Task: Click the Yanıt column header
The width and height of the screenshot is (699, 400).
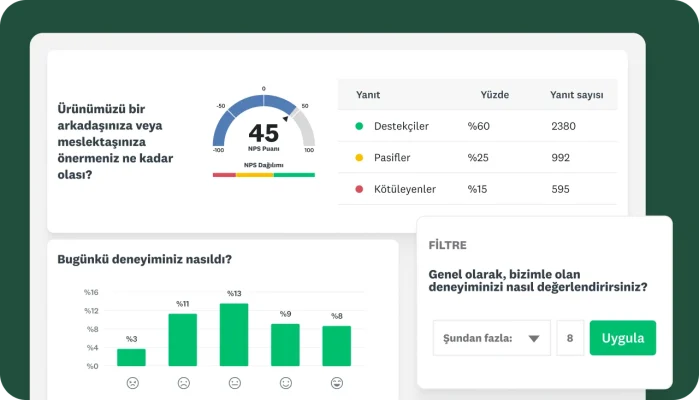Action: click(367, 95)
